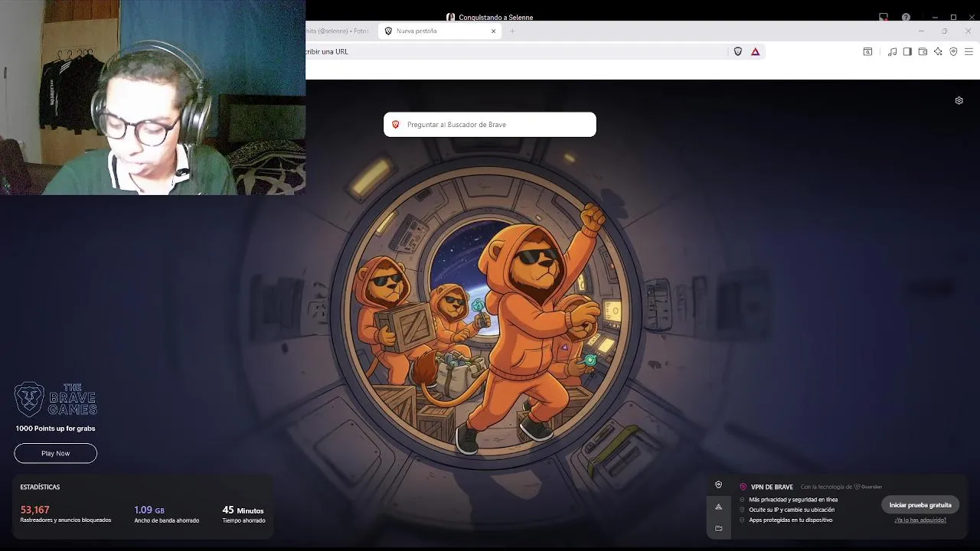Open Brave Rewards triangle icon in address bar

click(x=756, y=51)
